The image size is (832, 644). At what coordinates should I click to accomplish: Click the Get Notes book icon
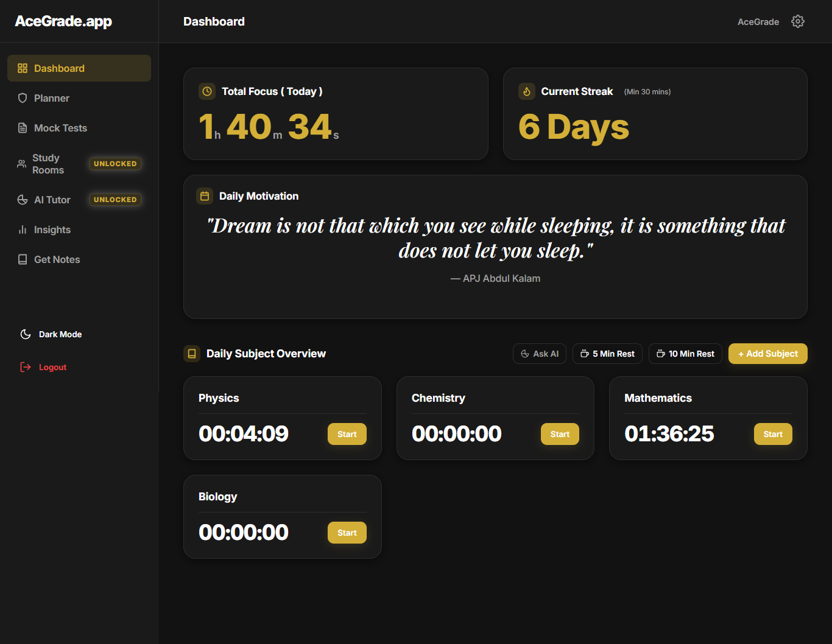23,259
